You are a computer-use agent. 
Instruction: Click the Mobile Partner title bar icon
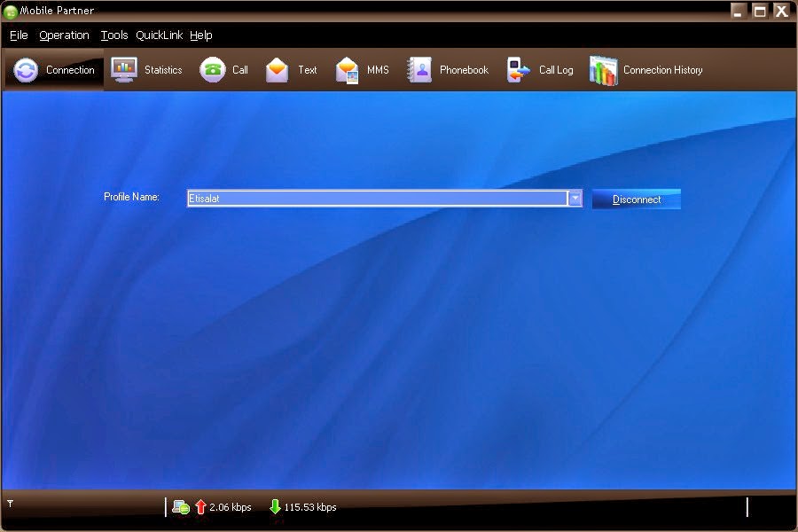(10, 12)
